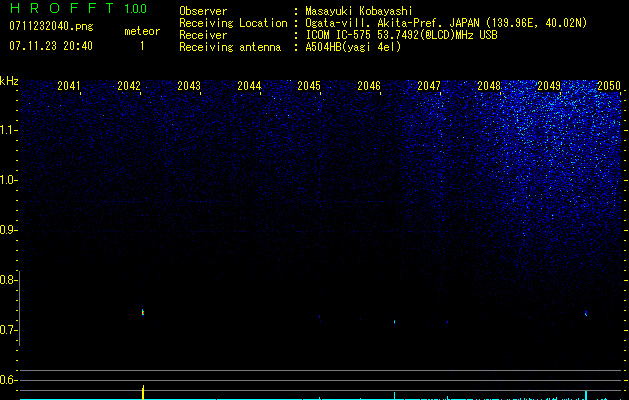
Task: Click the small echo near 2046 at 0.72 kHz
Action: 394,322
